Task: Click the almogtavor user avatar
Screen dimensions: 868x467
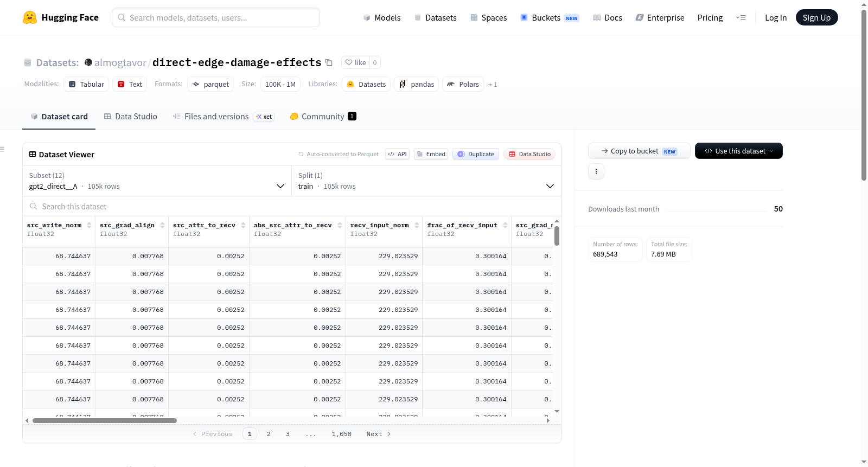Action: (x=88, y=62)
